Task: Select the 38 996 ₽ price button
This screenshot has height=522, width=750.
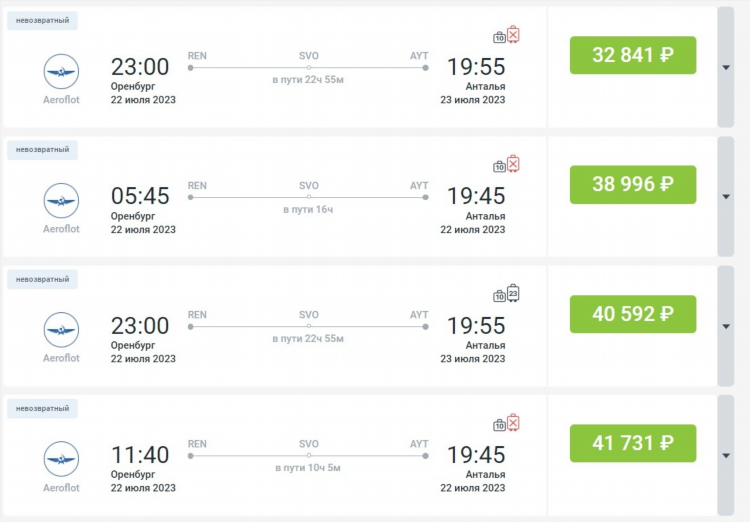Action: (x=633, y=185)
